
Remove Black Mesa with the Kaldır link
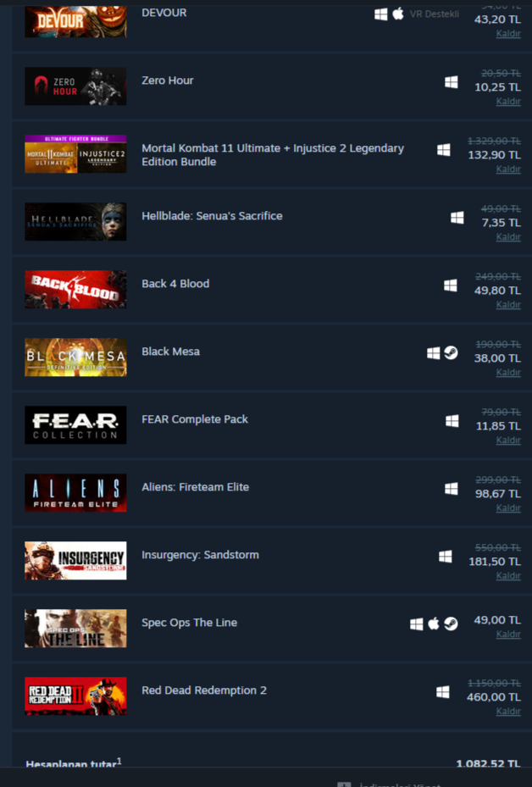508,373
